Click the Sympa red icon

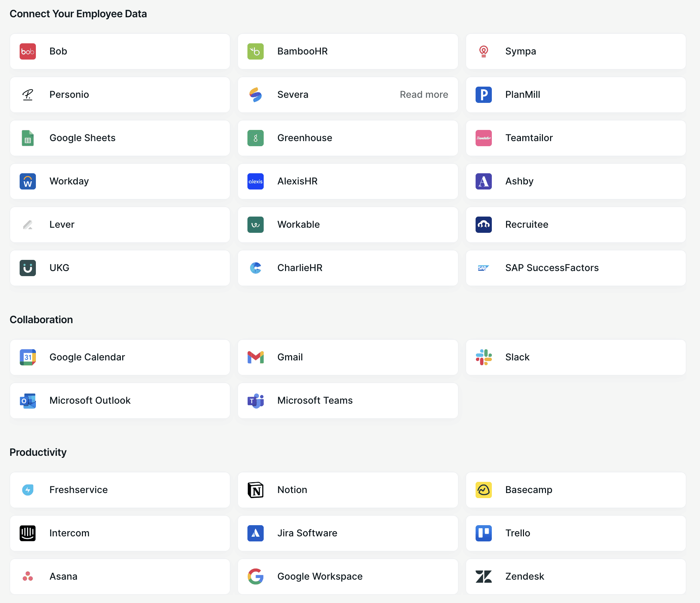483,51
